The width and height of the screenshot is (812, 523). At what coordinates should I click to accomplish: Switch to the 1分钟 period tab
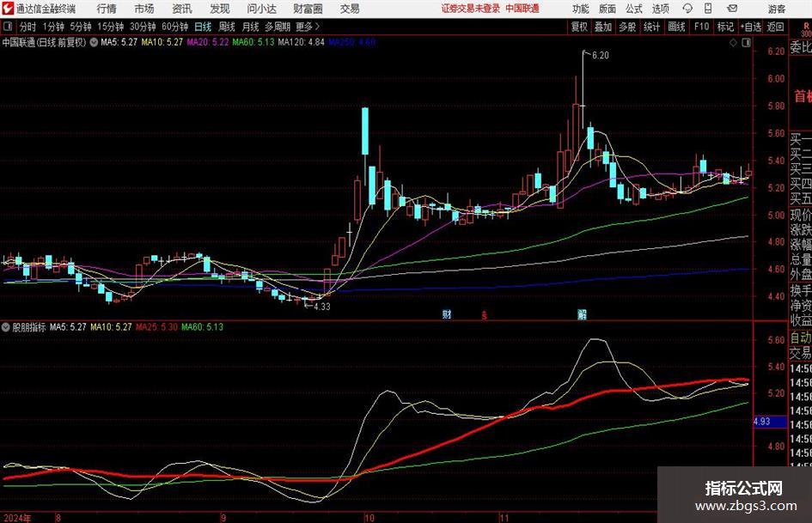click(52, 27)
